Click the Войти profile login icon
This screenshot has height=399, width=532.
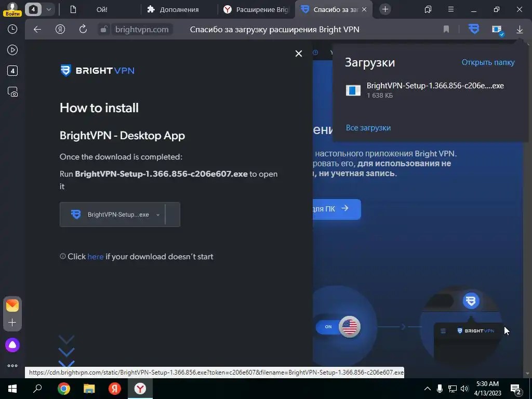pos(12,9)
